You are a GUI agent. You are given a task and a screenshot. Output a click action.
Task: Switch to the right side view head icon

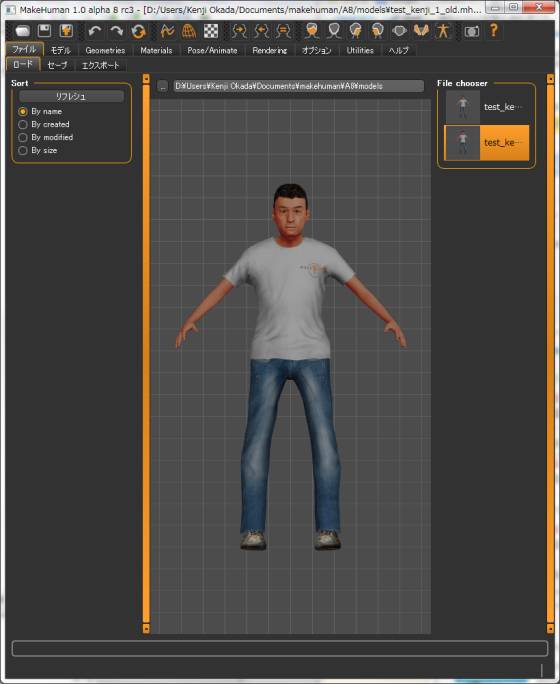coord(356,31)
